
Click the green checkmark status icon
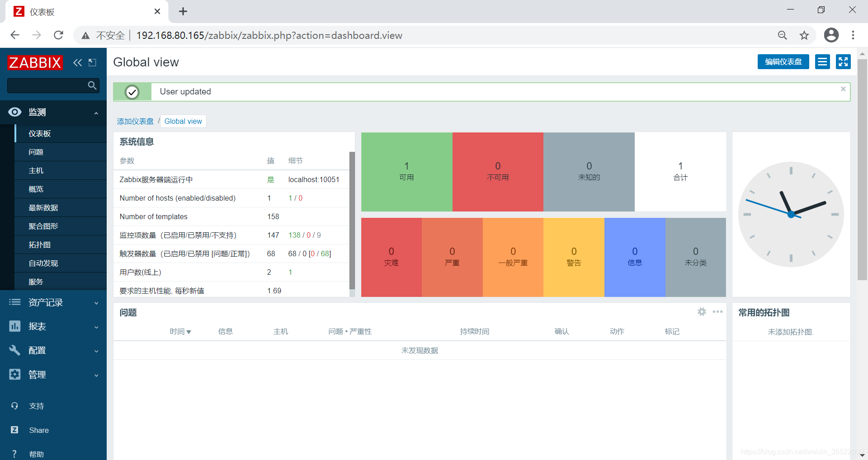point(132,92)
